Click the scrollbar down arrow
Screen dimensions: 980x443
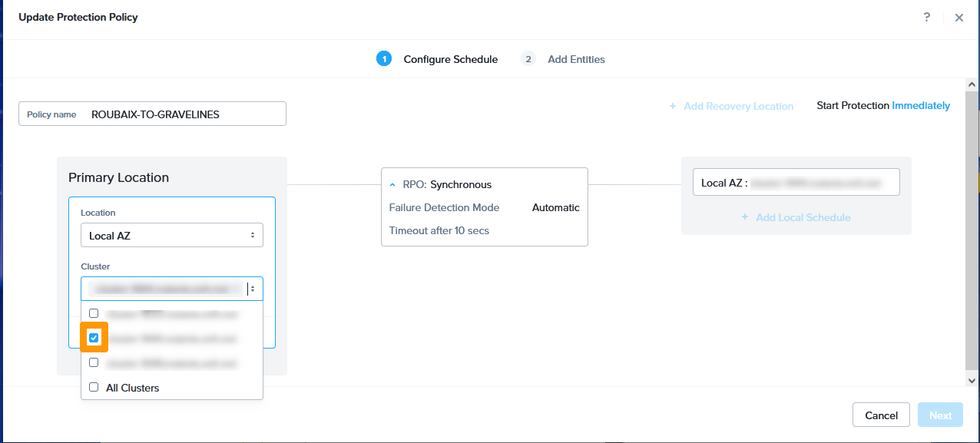(x=972, y=379)
